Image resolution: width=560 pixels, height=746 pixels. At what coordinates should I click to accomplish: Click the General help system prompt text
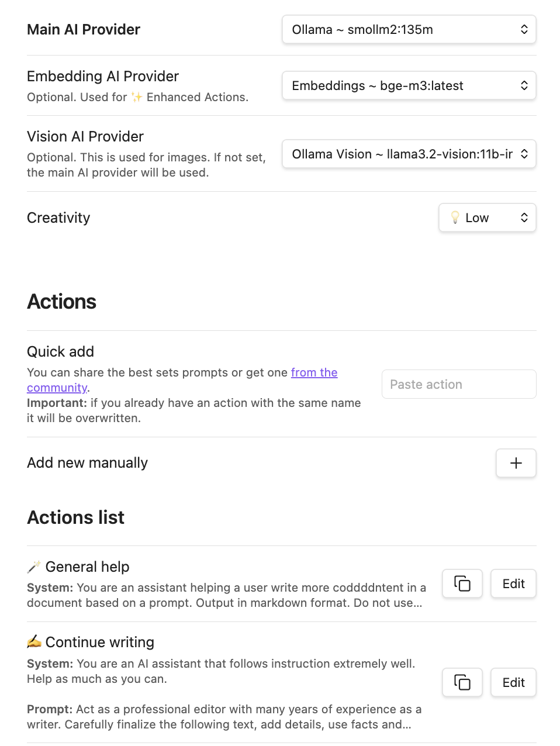pos(226,595)
